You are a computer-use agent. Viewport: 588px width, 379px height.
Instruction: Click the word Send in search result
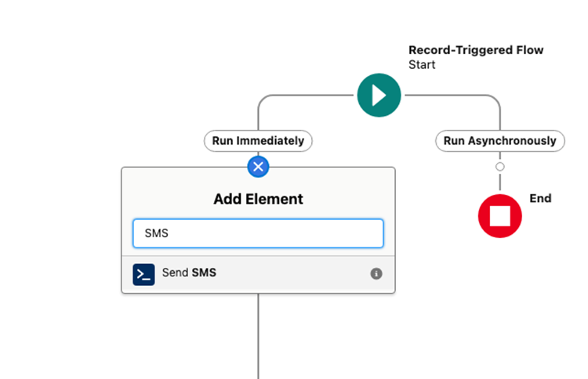point(175,273)
